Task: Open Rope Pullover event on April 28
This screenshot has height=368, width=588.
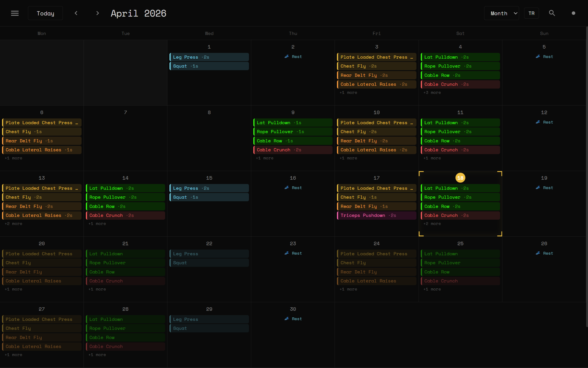Action: [x=125, y=328]
